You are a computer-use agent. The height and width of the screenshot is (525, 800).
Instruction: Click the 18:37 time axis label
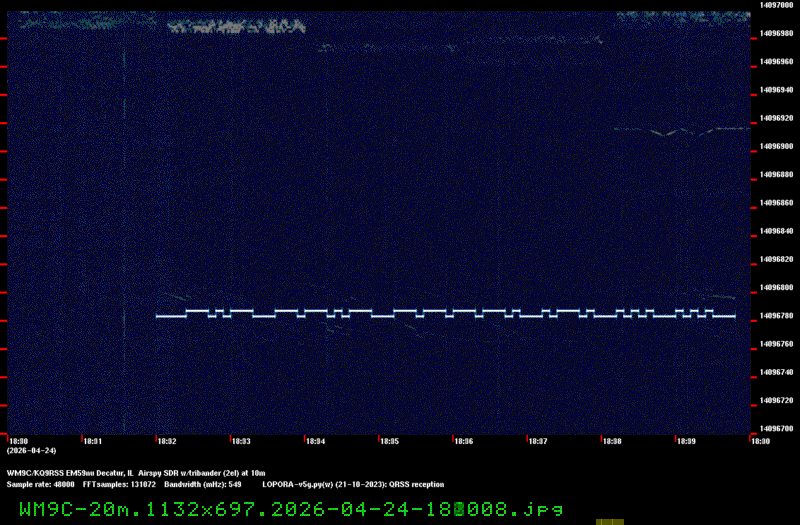pyautogui.click(x=537, y=441)
